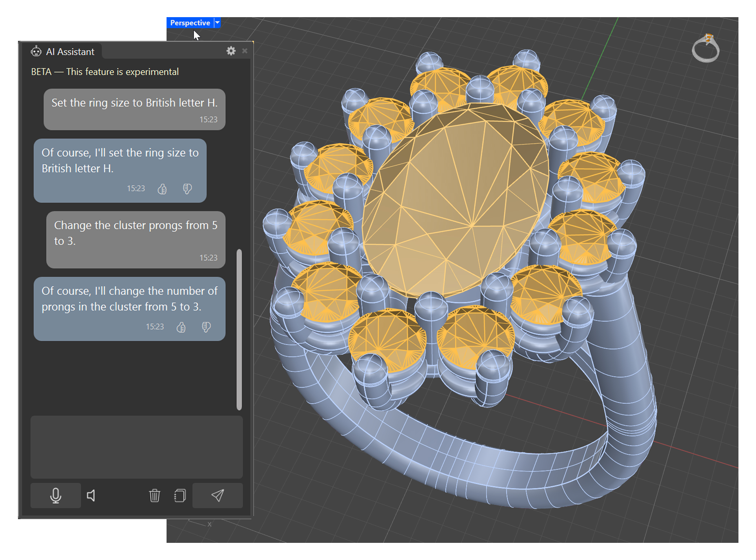Toggle the speaker audio output icon
756x560 pixels.
tap(91, 496)
